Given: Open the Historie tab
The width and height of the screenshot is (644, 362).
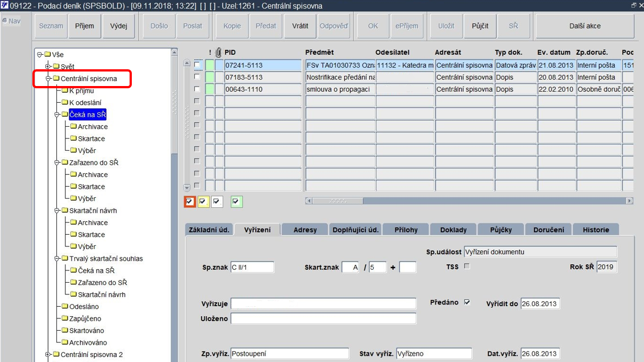Looking at the screenshot, I should (x=596, y=230).
